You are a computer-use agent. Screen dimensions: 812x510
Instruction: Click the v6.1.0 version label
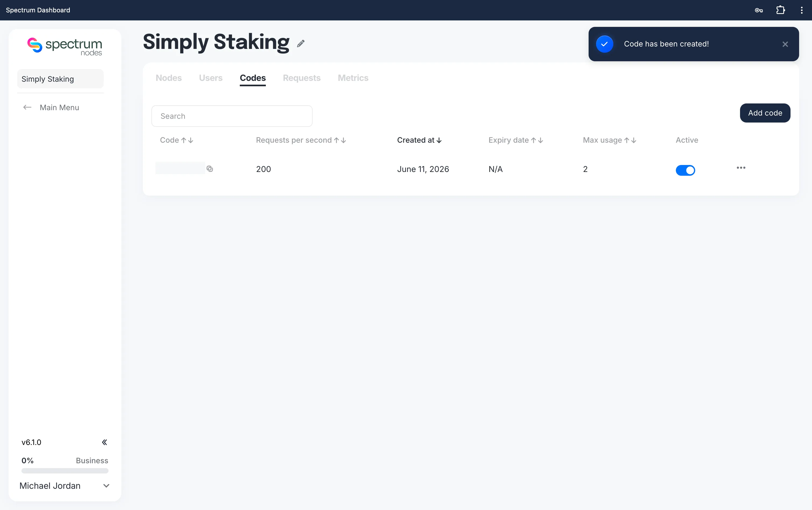pyautogui.click(x=31, y=442)
